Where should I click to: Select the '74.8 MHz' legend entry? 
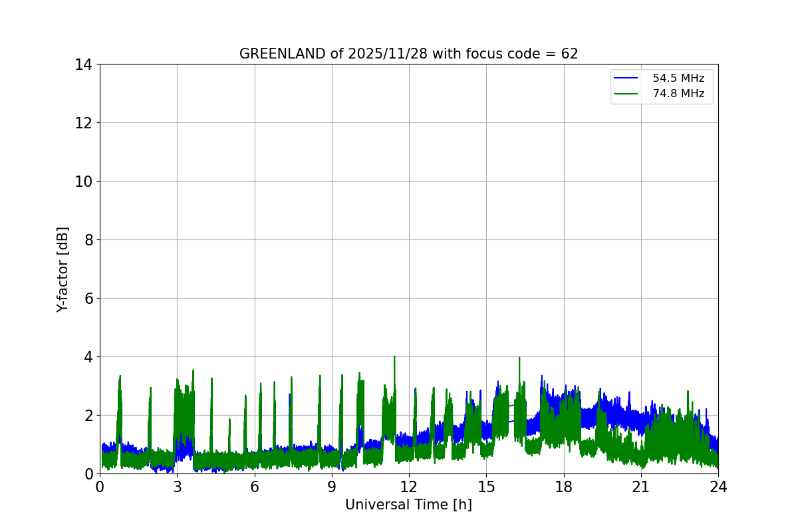pos(678,94)
